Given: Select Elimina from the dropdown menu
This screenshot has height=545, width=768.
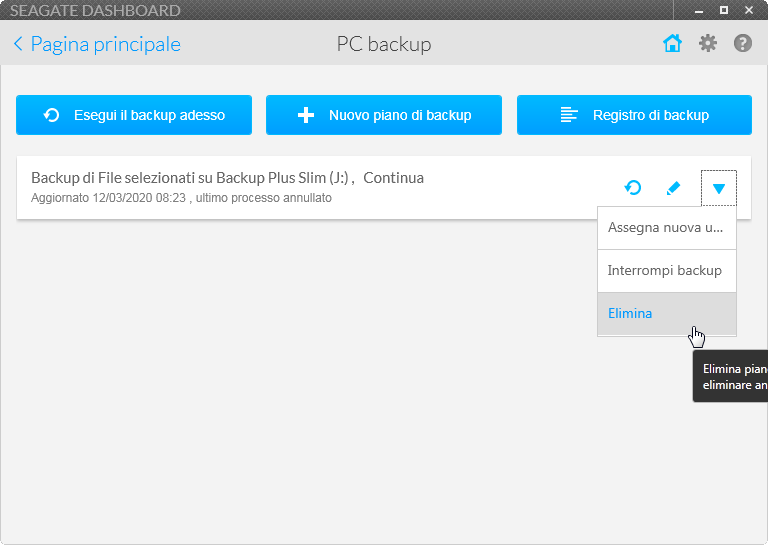Looking at the screenshot, I should coord(630,313).
